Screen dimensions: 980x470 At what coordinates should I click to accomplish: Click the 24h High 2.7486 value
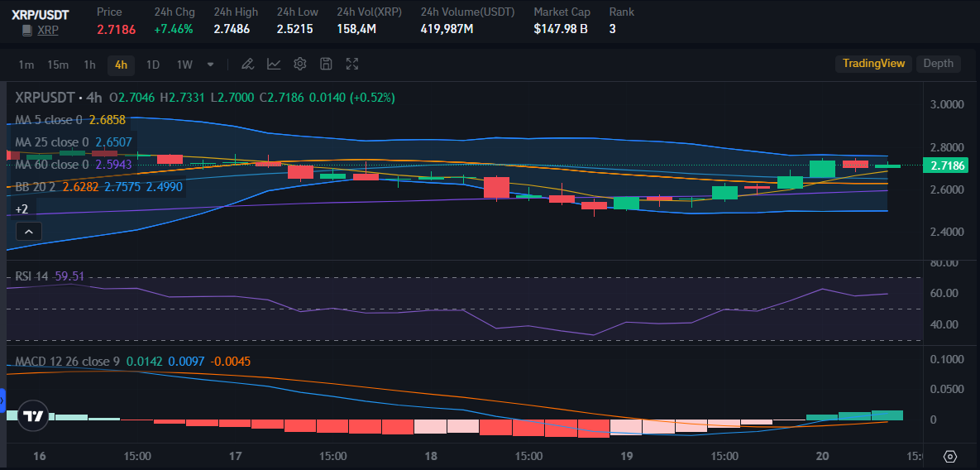click(232, 29)
